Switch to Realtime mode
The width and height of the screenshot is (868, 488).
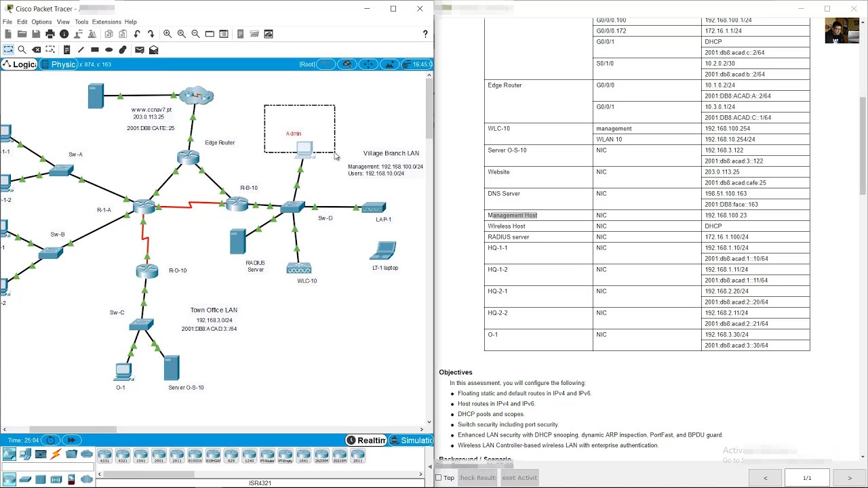[366, 441]
